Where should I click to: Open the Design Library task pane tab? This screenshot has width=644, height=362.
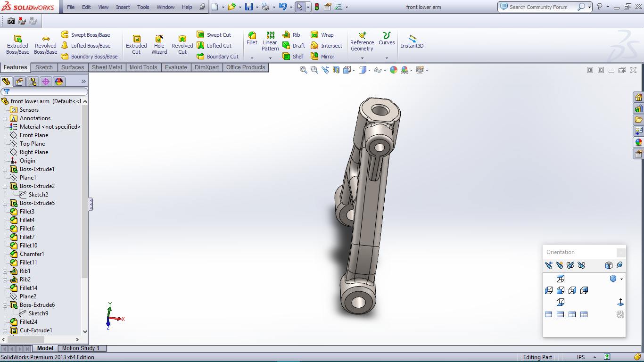point(638,109)
